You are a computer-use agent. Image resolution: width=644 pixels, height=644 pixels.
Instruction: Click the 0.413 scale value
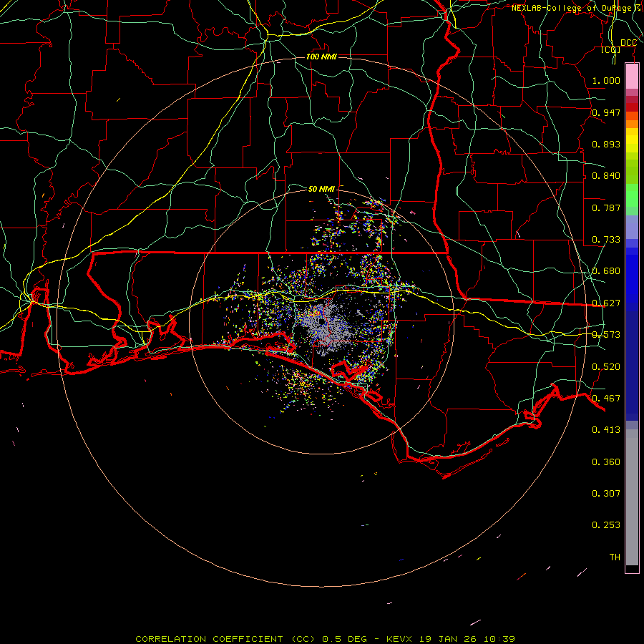pos(606,429)
